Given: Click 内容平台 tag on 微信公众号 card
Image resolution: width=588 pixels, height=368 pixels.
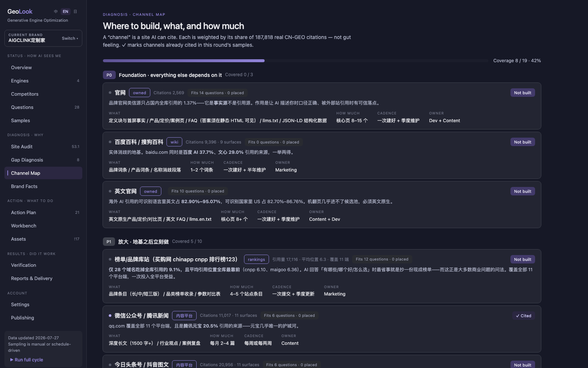Looking at the screenshot, I should (x=184, y=316).
